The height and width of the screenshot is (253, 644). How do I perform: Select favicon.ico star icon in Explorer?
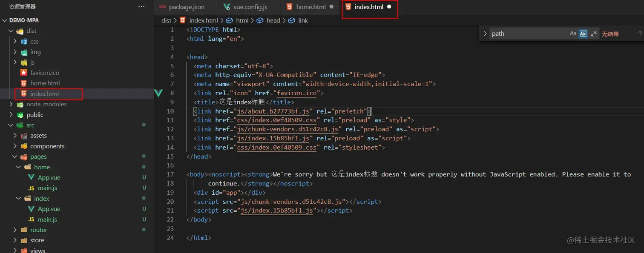(23, 73)
